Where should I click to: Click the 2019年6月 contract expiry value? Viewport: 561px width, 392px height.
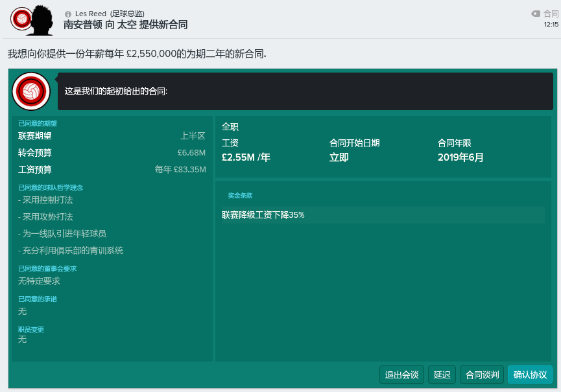click(x=460, y=157)
